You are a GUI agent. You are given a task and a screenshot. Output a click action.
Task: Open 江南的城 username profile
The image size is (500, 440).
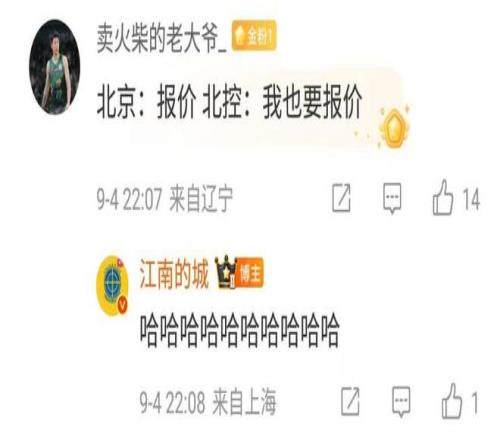pyautogui.click(x=174, y=274)
